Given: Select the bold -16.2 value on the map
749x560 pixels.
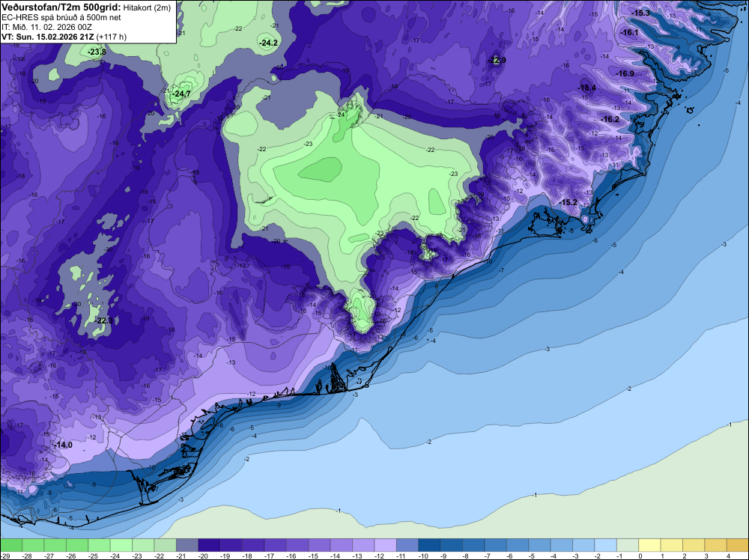Looking at the screenshot, I should point(610,119).
